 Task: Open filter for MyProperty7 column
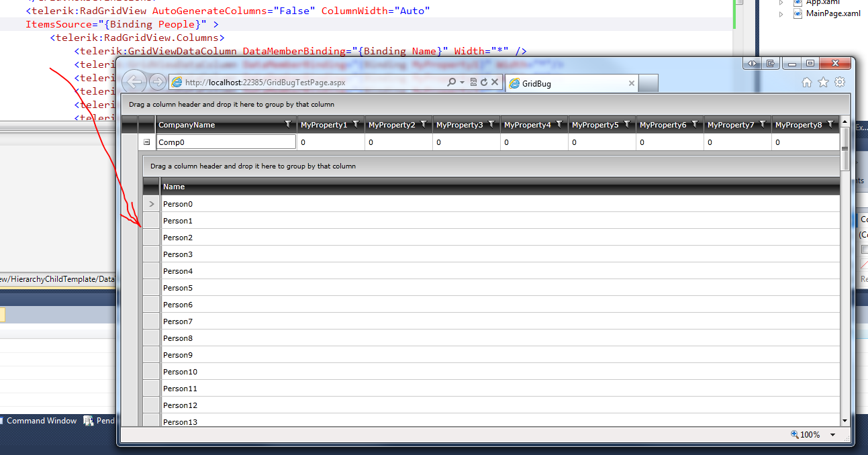tap(763, 125)
